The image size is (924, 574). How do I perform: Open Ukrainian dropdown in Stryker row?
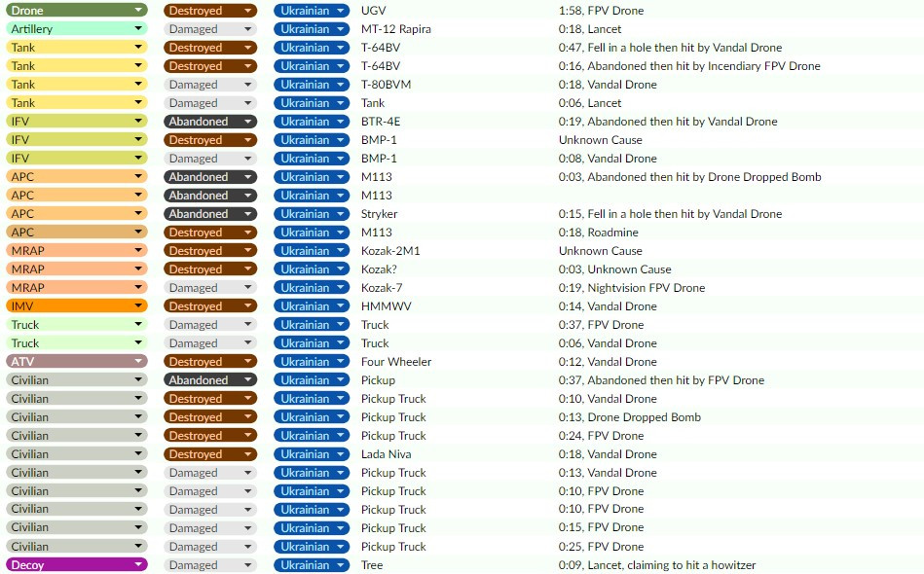point(312,214)
